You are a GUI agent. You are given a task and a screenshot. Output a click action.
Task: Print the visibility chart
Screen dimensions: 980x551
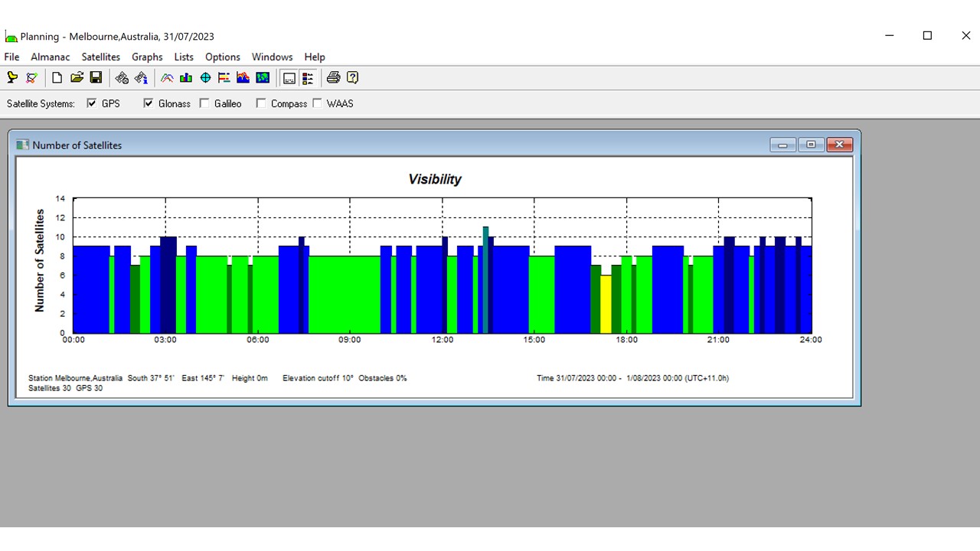coord(332,77)
